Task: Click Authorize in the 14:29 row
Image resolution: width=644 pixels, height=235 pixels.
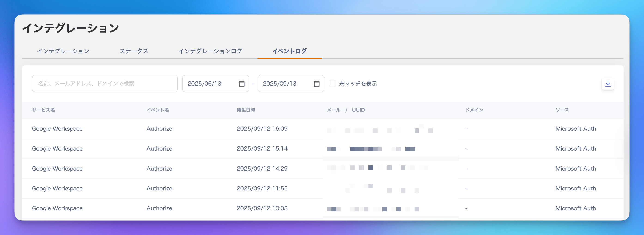Action: [x=159, y=169]
